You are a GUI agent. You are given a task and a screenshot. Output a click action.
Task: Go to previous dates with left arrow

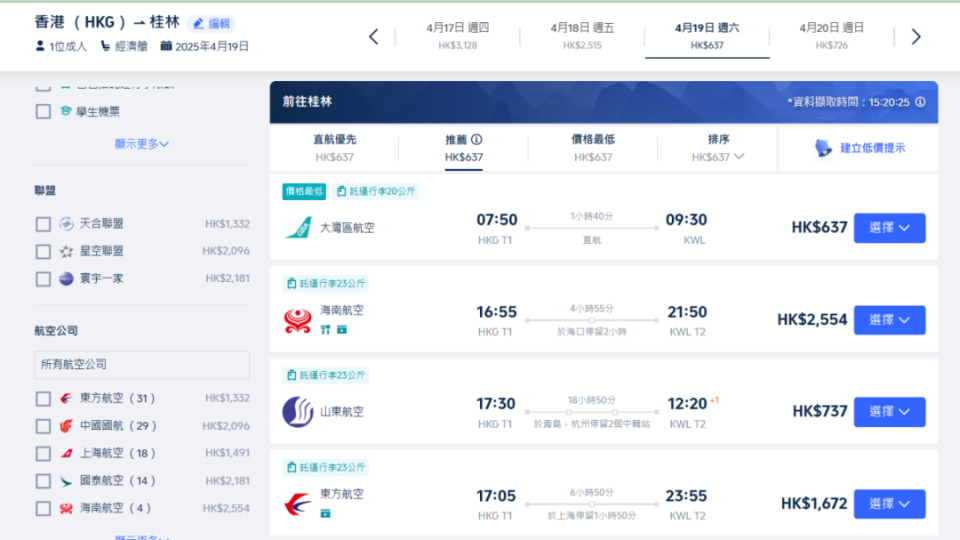coord(373,37)
